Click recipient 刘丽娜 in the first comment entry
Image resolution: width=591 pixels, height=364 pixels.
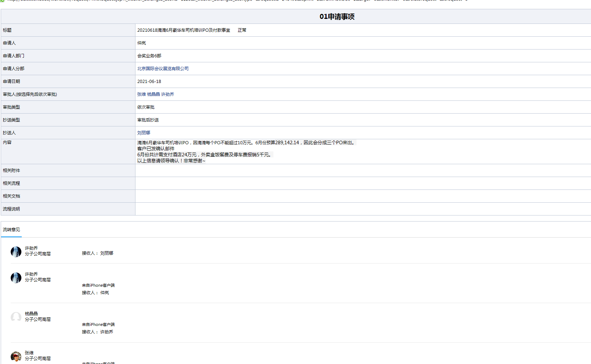point(107,253)
